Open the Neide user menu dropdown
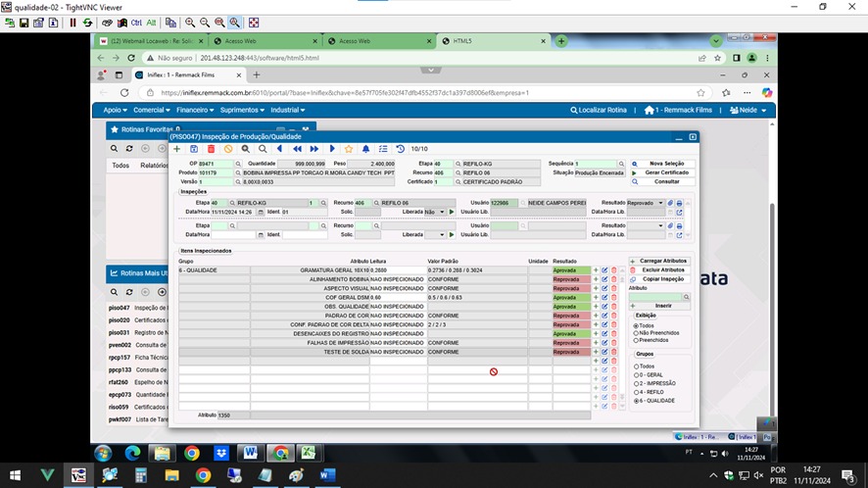 tap(748, 110)
